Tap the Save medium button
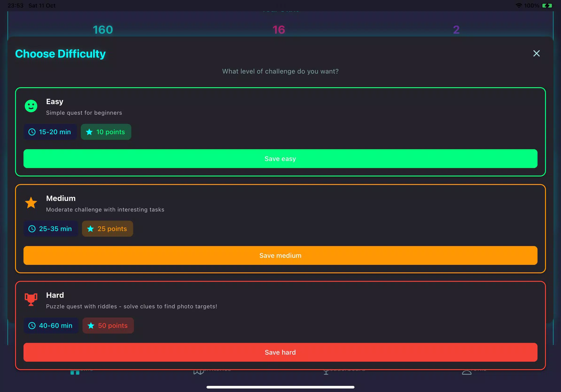 [280, 255]
